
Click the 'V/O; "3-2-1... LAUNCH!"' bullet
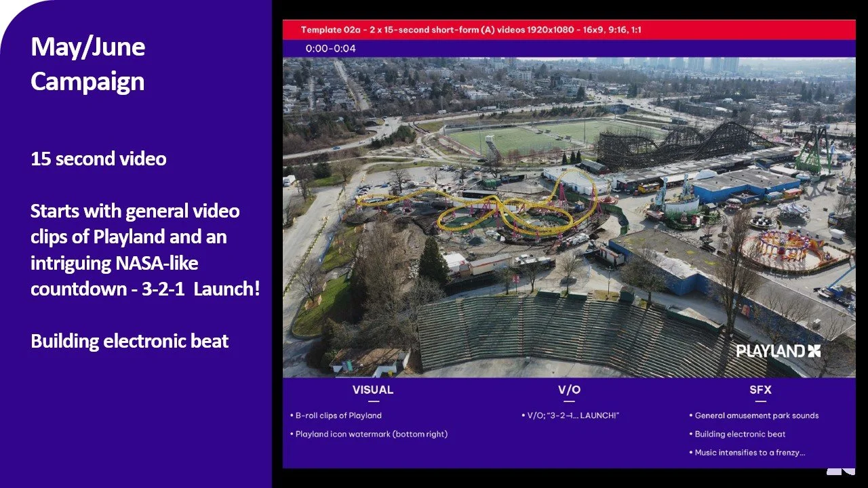pos(570,415)
